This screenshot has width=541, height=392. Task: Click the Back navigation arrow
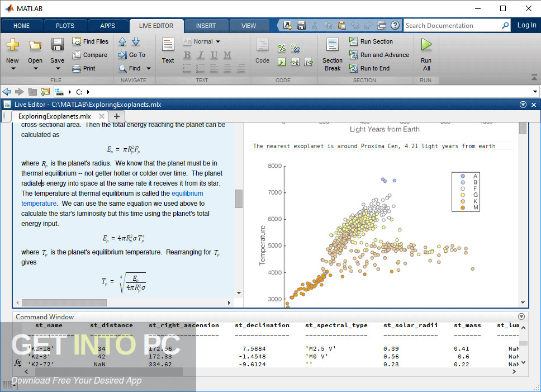pos(7,92)
